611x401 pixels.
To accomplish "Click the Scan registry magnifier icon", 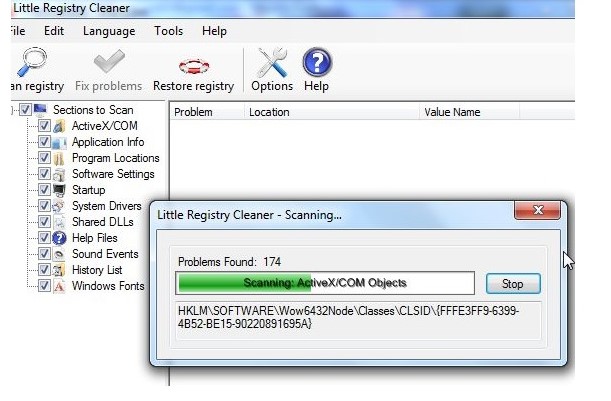I will pyautogui.click(x=32, y=62).
